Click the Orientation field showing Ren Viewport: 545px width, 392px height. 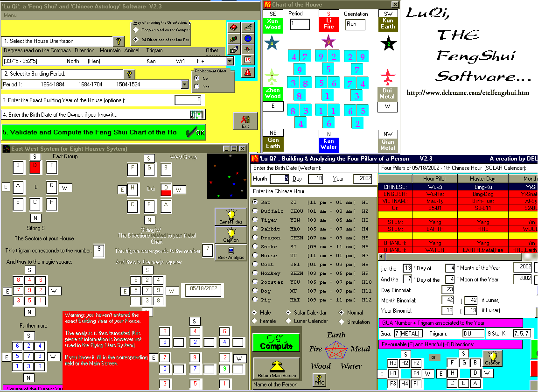355,25
